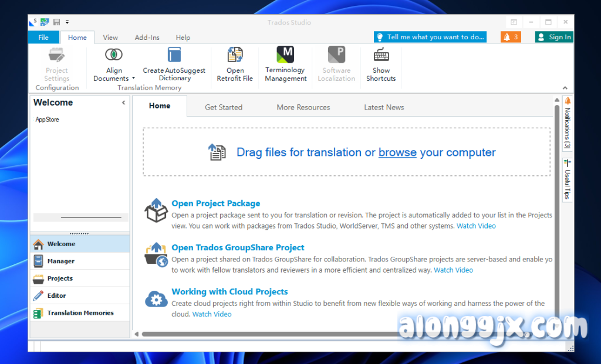Viewport: 601px width, 364px height.
Task: Click Show Shortcuts keyboard icon
Action: click(x=381, y=55)
